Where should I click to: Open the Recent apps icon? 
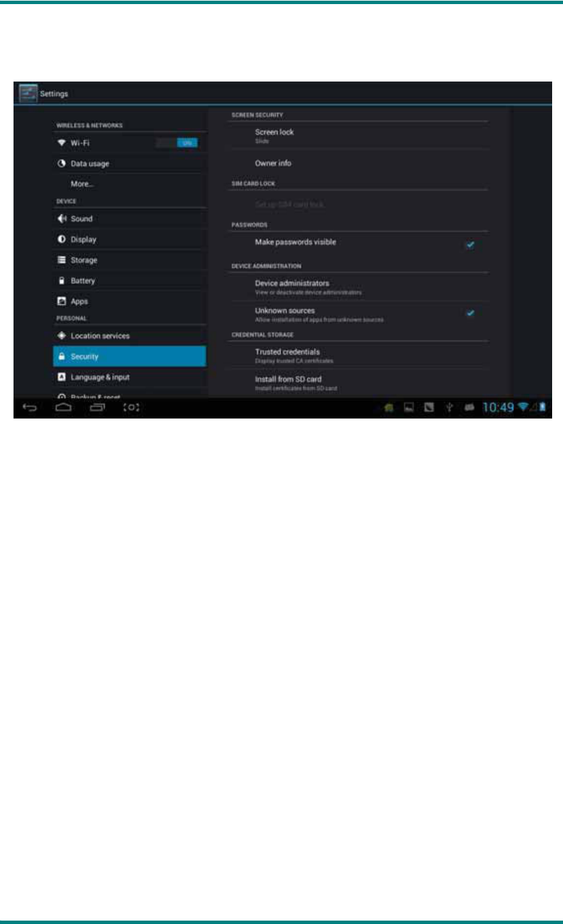(98, 407)
